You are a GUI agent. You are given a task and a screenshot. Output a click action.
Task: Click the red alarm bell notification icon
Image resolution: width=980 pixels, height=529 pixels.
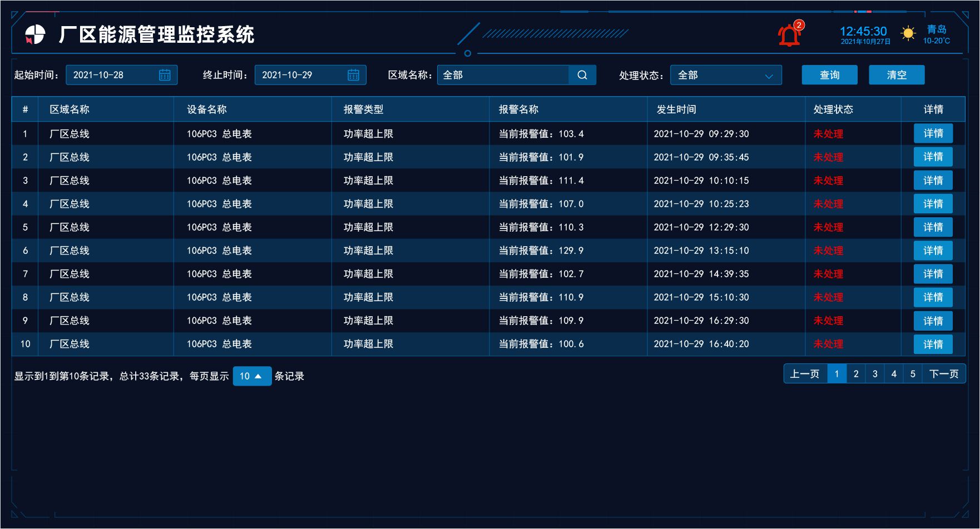tap(789, 35)
